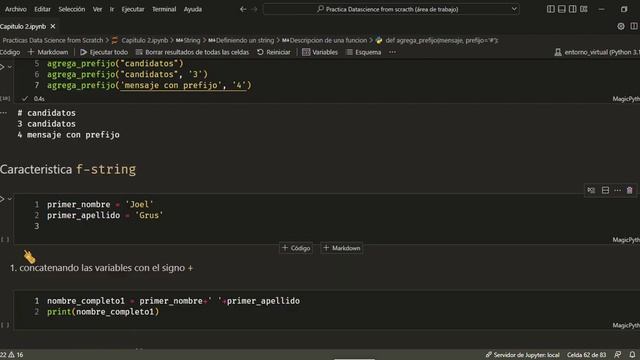The height and width of the screenshot is (360, 640).
Task: Open 'Descripcion de una funcion' breadcrumb
Action: tap(324, 40)
